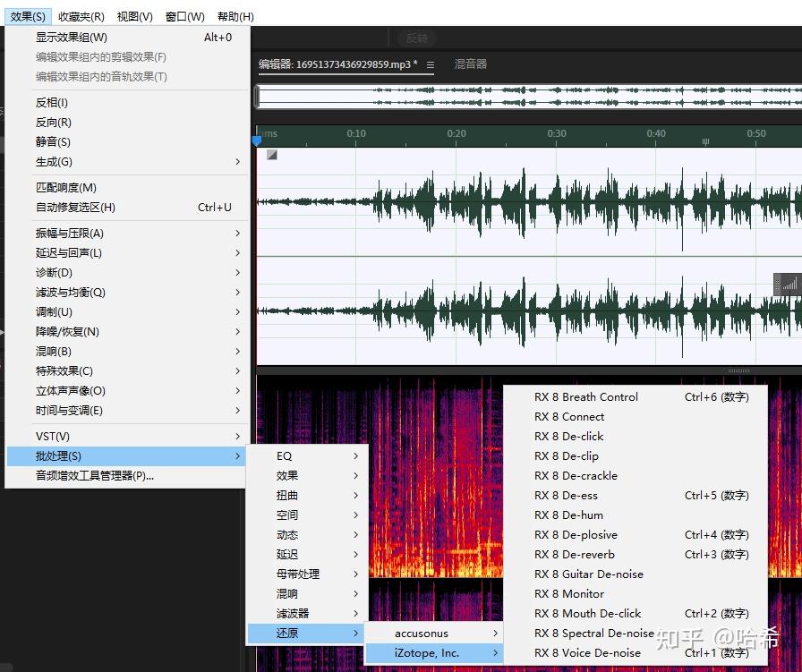Choose RX 8 Spectral De-noise
This screenshot has height=672, width=802.
click(x=593, y=633)
